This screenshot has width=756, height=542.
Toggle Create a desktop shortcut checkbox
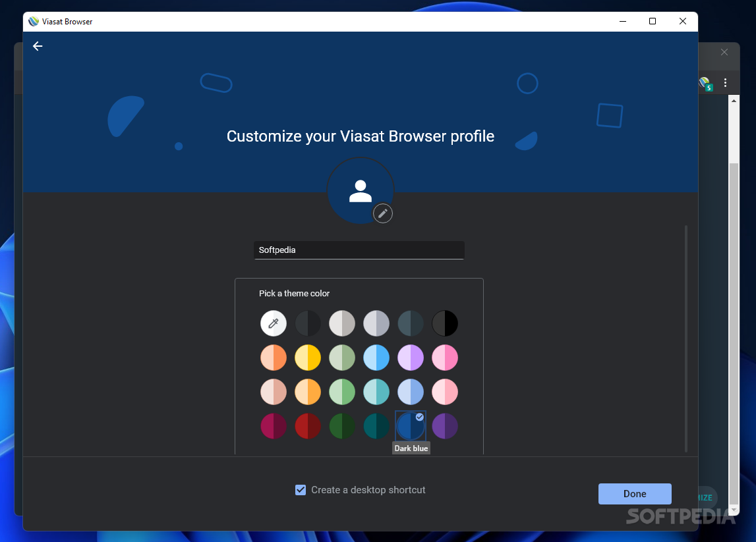(x=301, y=490)
